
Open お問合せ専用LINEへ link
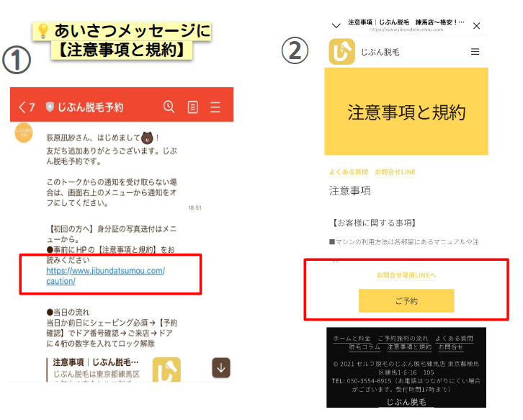click(406, 275)
